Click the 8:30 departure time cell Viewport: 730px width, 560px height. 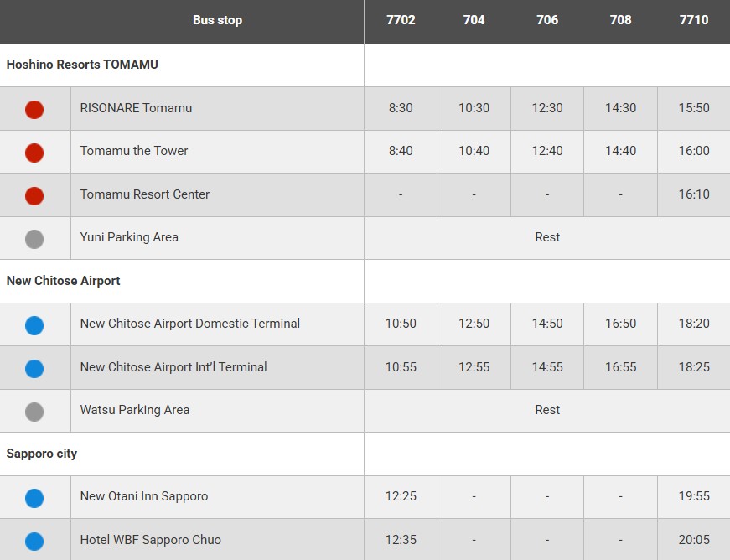click(x=401, y=108)
